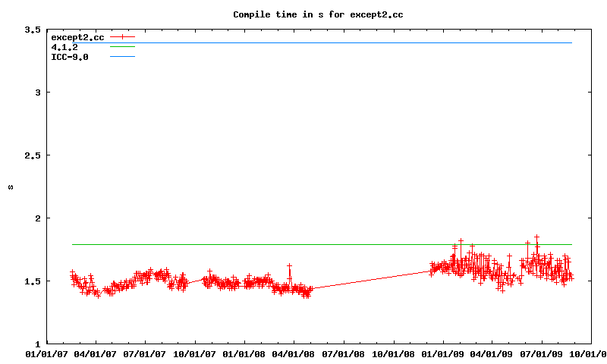Select the 1.5 y-axis tick label
The height and width of the screenshot is (364, 607).
[x=32, y=281]
